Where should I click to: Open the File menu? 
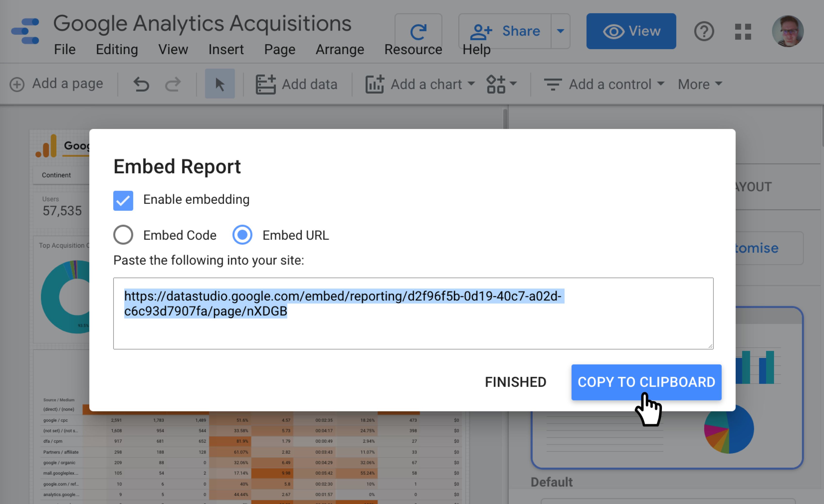point(65,50)
